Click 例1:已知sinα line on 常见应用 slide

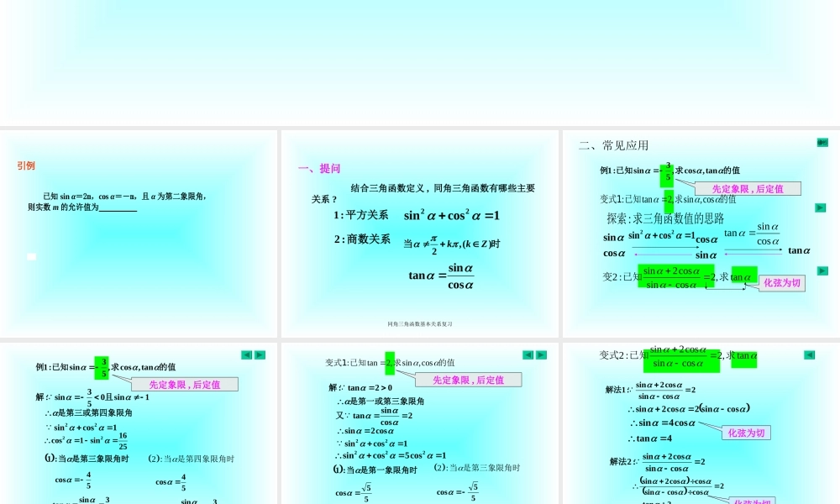(x=669, y=171)
